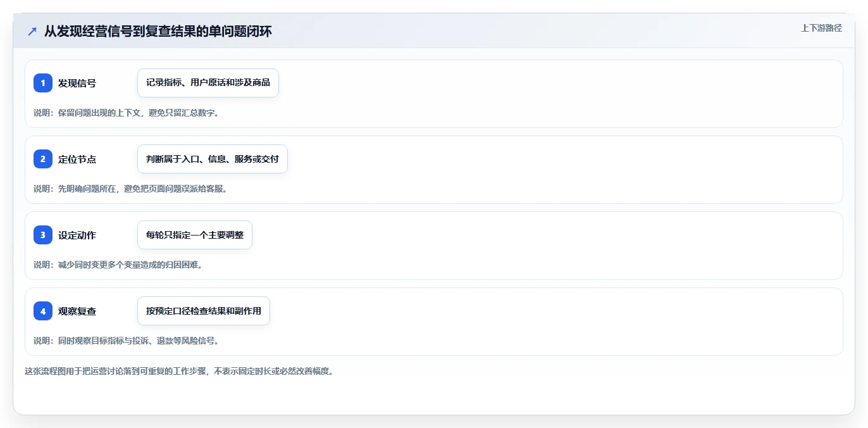The height and width of the screenshot is (428, 868).
Task: Click the step 1 number badge
Action: tap(43, 83)
